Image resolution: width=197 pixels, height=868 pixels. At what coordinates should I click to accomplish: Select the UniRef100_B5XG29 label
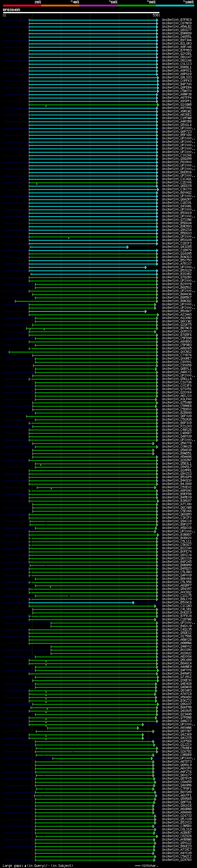tap(177, 271)
